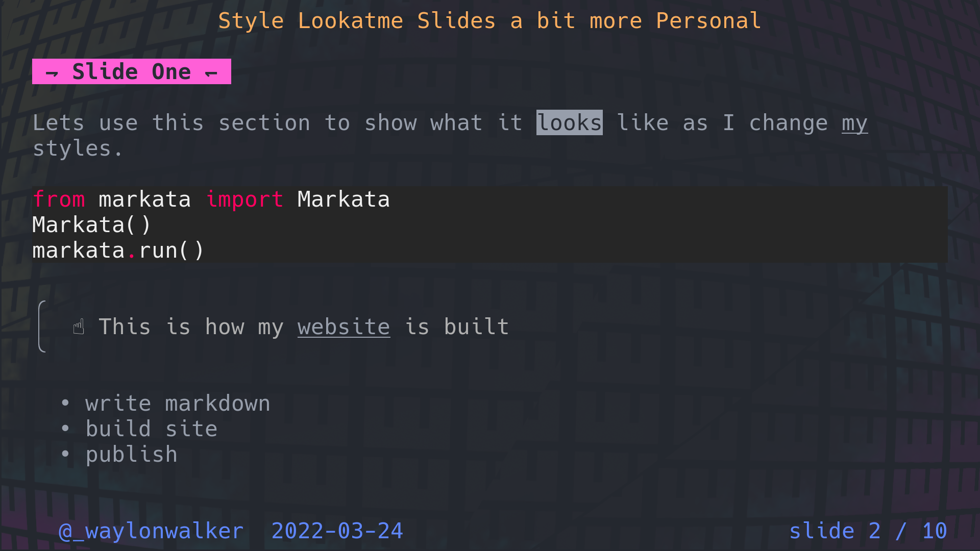The height and width of the screenshot is (551, 980).
Task: Click the curved bracket left of the quote
Action: pyautogui.click(x=42, y=327)
